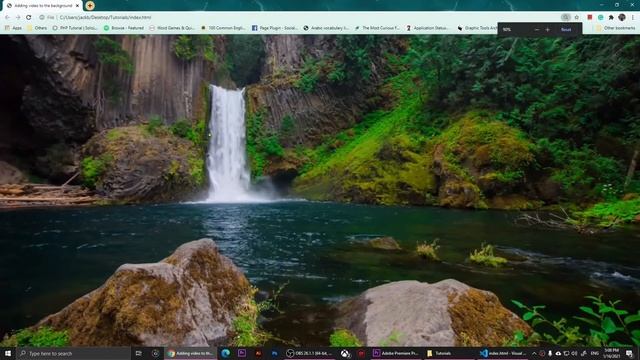Open the Chrome three-dot menu
The image size is (640, 360).
(x=633, y=18)
